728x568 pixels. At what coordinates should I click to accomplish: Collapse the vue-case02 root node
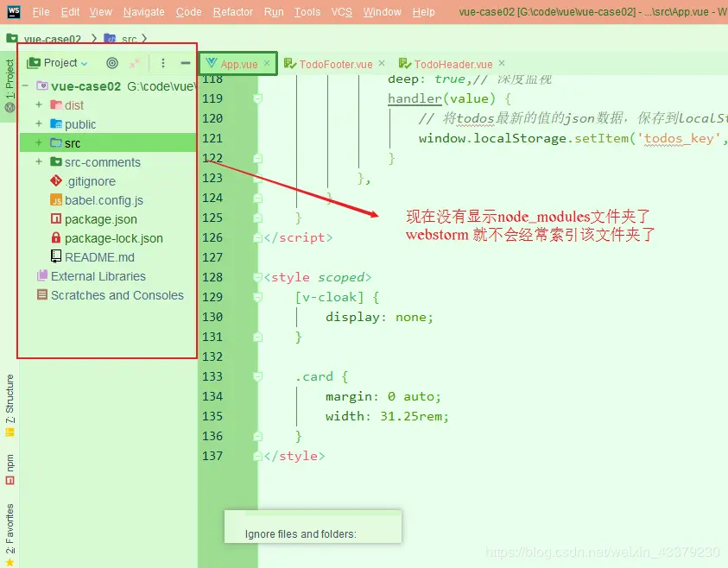coord(26,85)
